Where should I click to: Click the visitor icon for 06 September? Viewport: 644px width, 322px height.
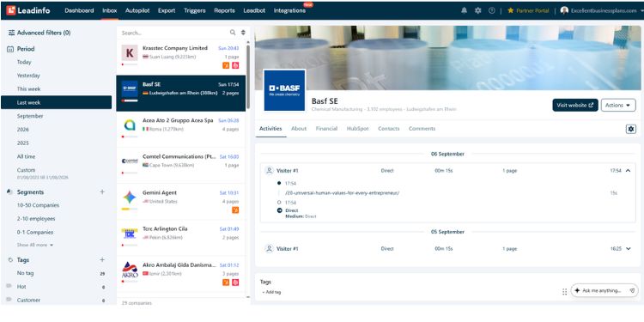(x=269, y=171)
